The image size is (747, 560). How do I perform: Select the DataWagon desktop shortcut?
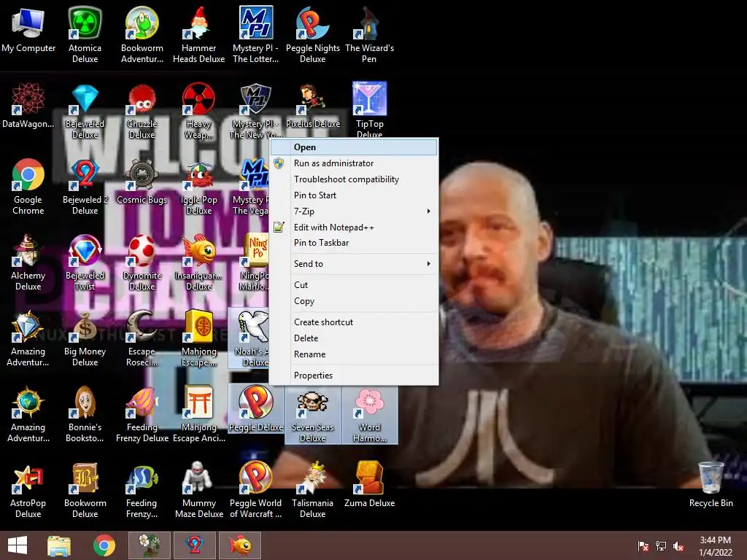[28, 105]
